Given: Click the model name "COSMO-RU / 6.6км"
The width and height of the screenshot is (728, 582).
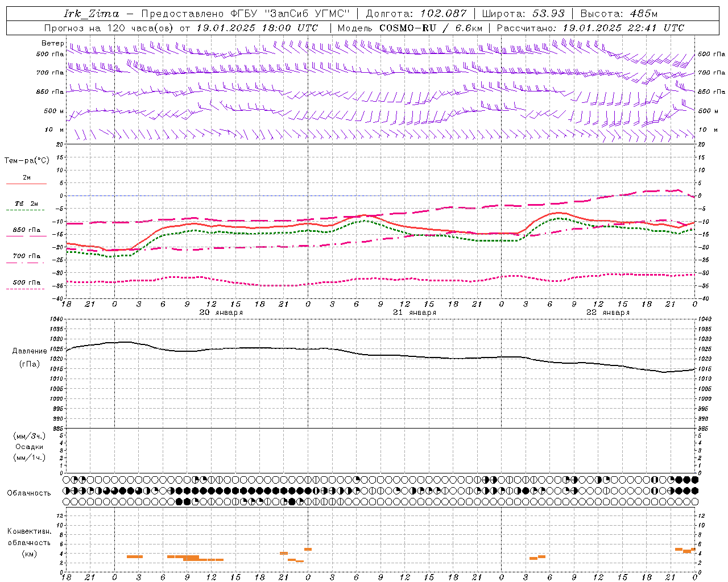Looking at the screenshot, I should (431, 28).
